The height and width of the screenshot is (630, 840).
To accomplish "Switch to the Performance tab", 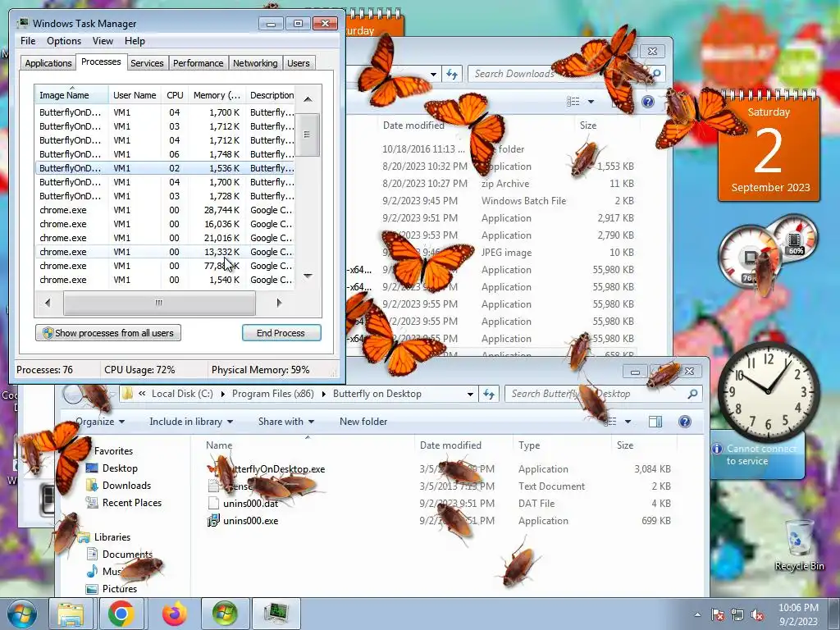I will tap(198, 63).
